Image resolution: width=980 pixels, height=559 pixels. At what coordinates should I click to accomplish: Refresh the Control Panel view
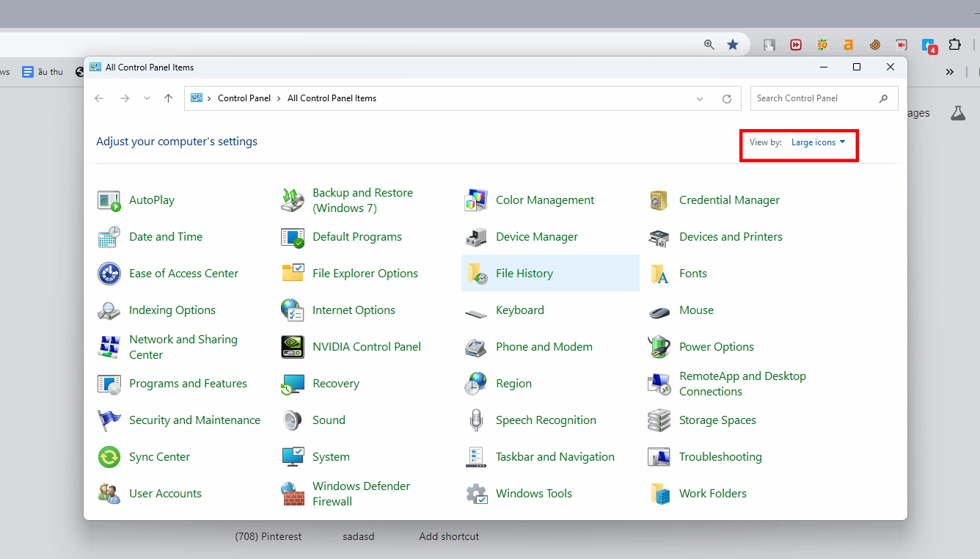727,99
